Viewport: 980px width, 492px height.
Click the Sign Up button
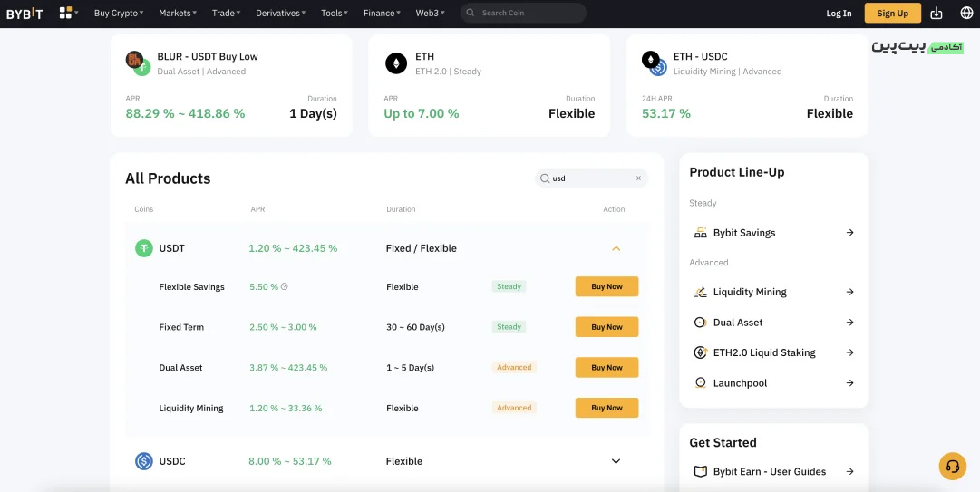click(892, 13)
